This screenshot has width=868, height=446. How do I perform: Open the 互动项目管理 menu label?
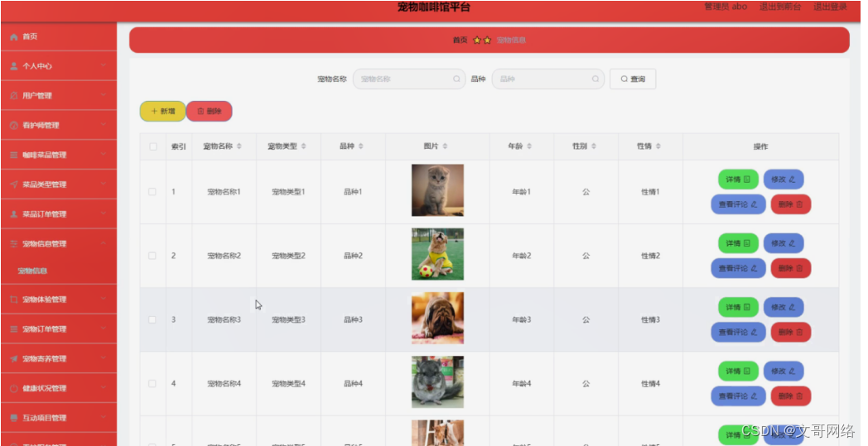44,419
